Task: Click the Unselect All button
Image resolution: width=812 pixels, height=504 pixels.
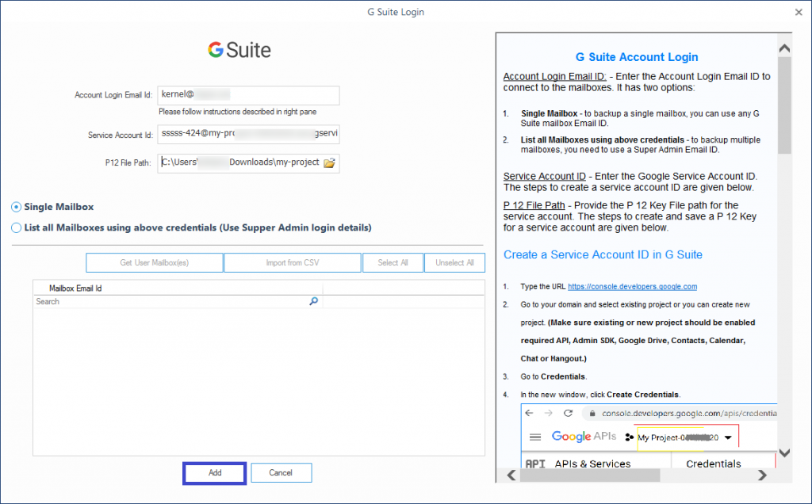Action: coord(454,262)
